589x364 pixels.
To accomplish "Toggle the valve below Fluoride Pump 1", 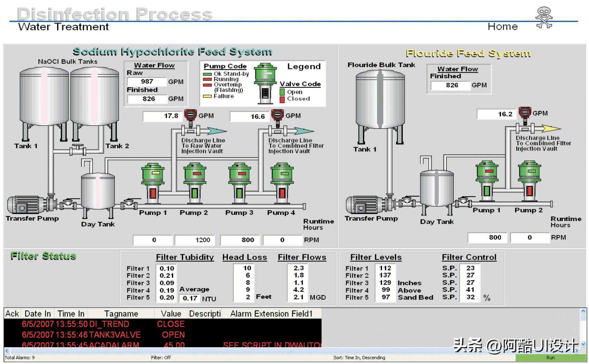I will coord(487,191).
